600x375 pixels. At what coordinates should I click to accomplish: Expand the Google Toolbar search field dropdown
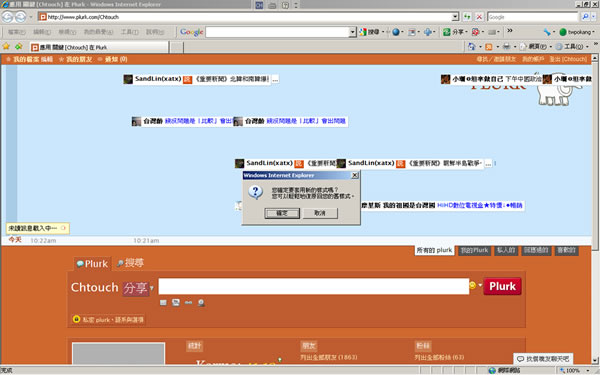(353, 32)
